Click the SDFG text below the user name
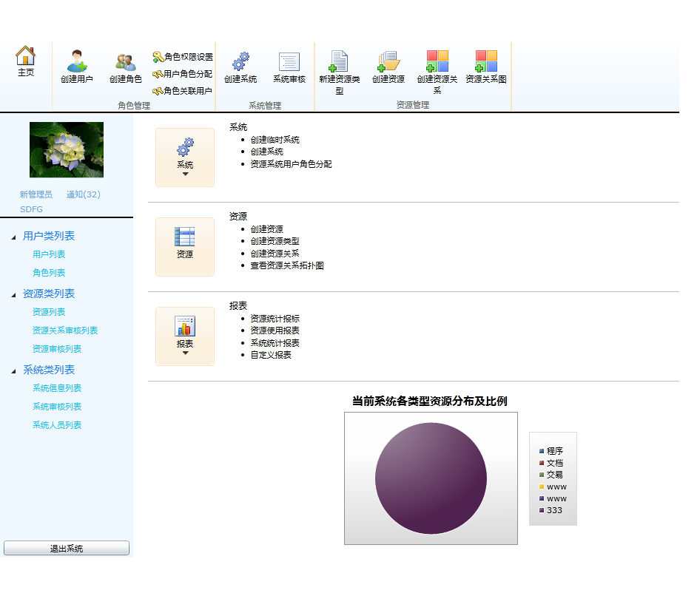 [31, 209]
